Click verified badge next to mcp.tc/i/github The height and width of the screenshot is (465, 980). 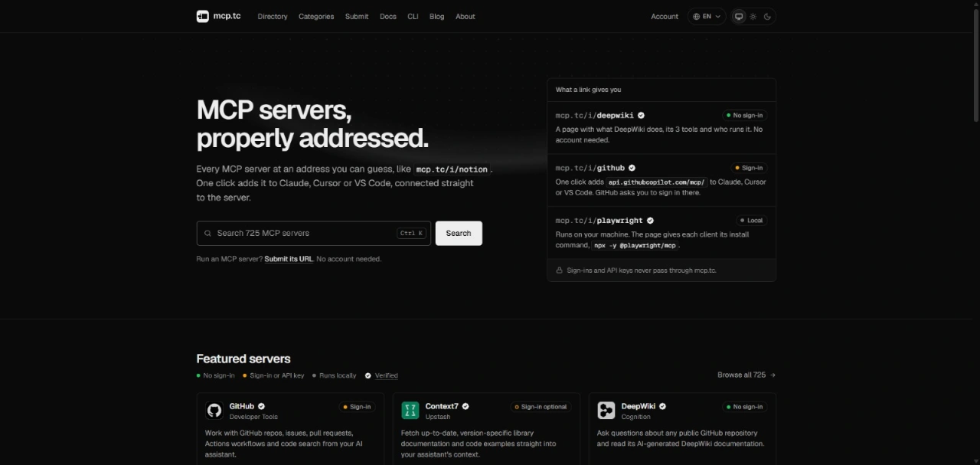point(632,168)
